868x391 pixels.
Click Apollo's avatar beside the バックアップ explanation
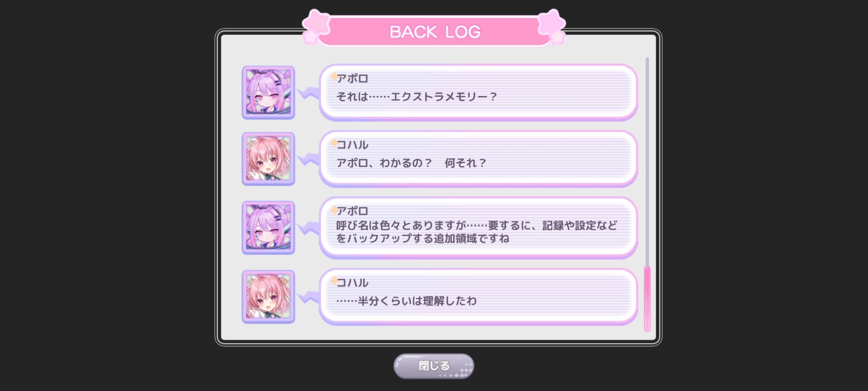(x=268, y=228)
